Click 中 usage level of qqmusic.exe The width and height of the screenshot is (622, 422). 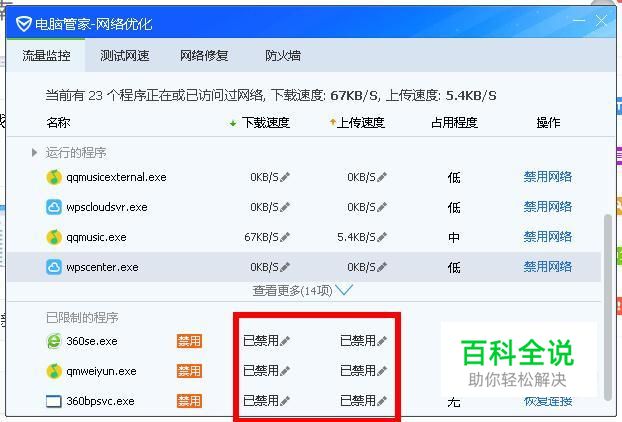(454, 238)
